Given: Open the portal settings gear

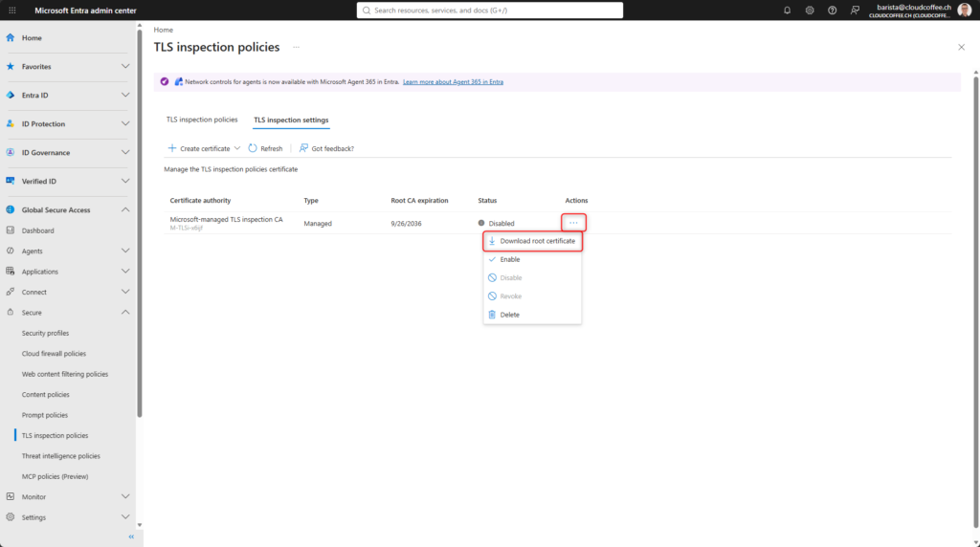Looking at the screenshot, I should (x=810, y=10).
